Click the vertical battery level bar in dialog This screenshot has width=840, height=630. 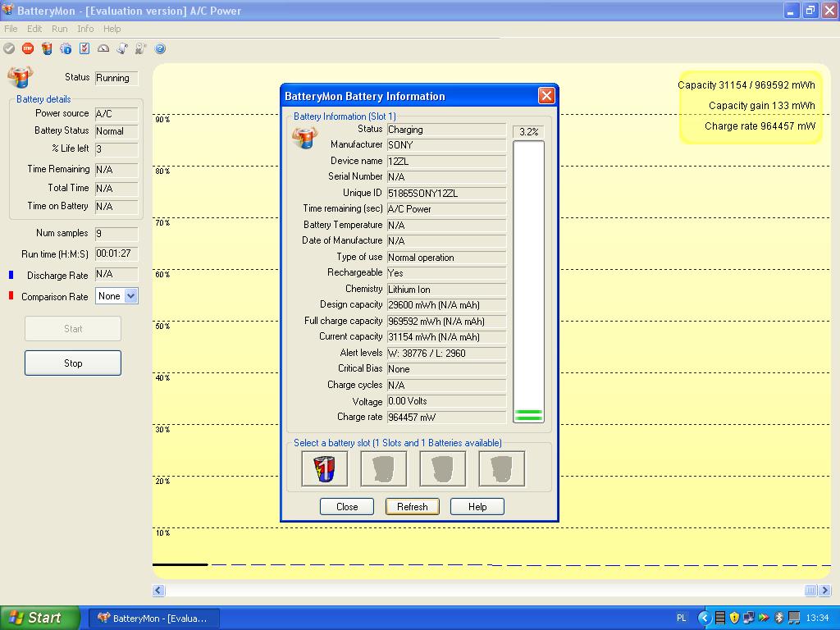(x=529, y=282)
